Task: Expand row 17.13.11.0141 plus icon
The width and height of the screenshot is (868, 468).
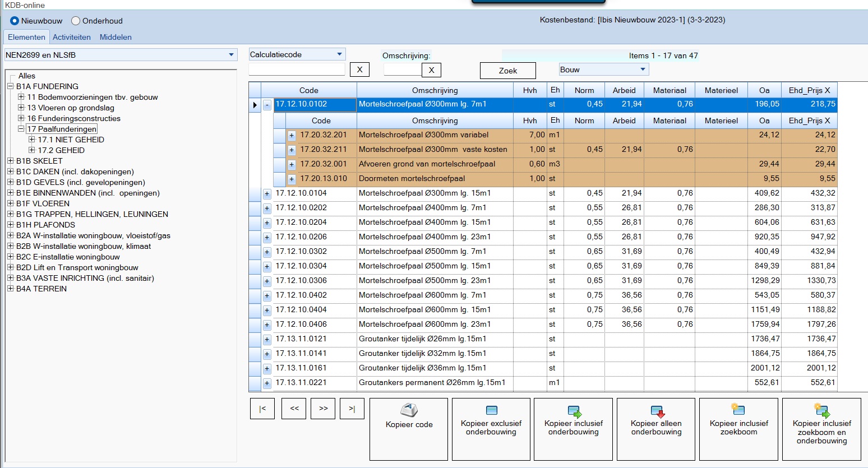Action: (x=267, y=354)
